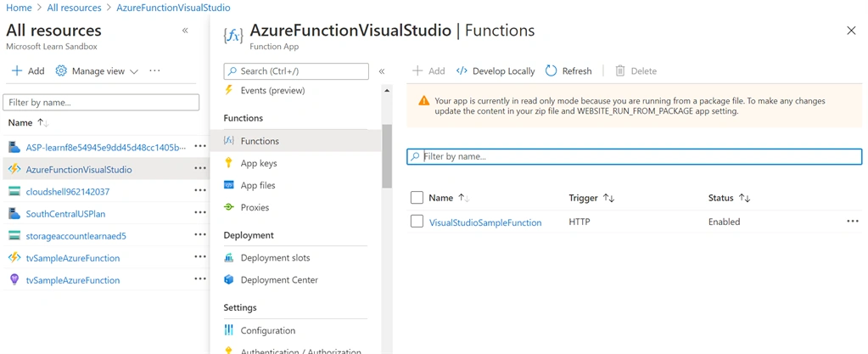Open the VisualStudioSampleFunction function
The width and height of the screenshot is (868, 354).
tap(485, 222)
